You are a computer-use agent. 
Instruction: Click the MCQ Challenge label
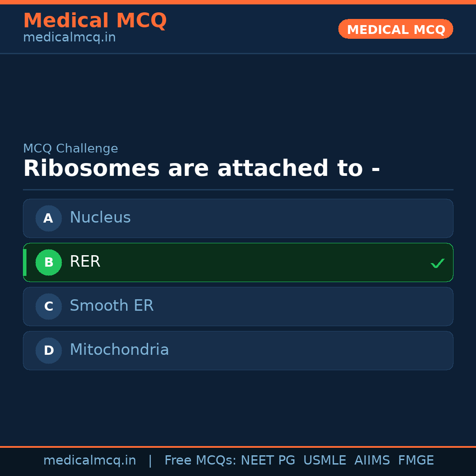(71, 149)
